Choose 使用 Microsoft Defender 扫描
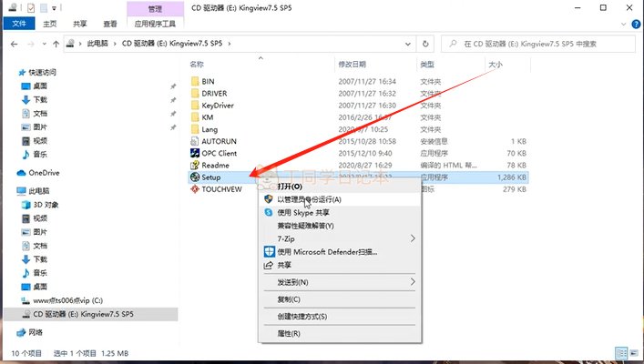Viewport: 644px width, 364px height. point(340,251)
